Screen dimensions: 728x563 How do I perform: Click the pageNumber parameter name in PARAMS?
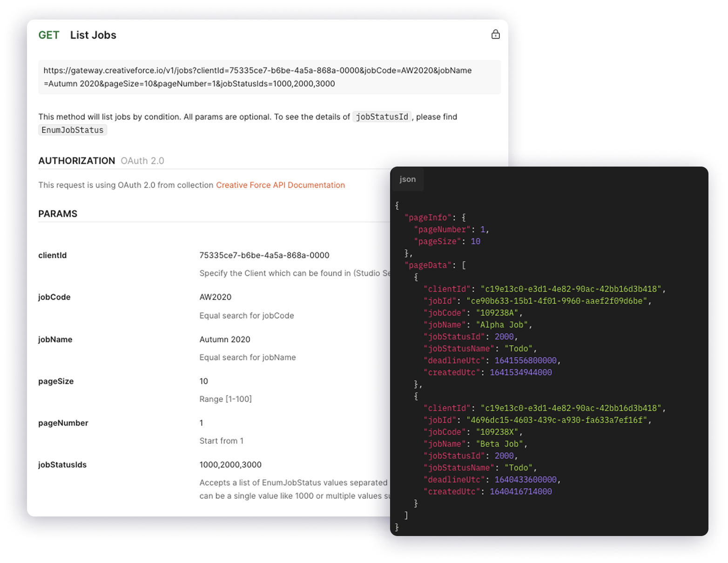63,423
